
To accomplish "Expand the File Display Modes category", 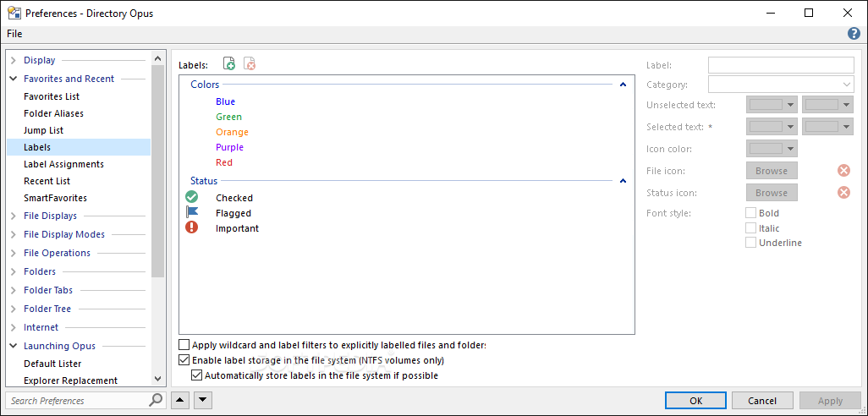I will 14,234.
